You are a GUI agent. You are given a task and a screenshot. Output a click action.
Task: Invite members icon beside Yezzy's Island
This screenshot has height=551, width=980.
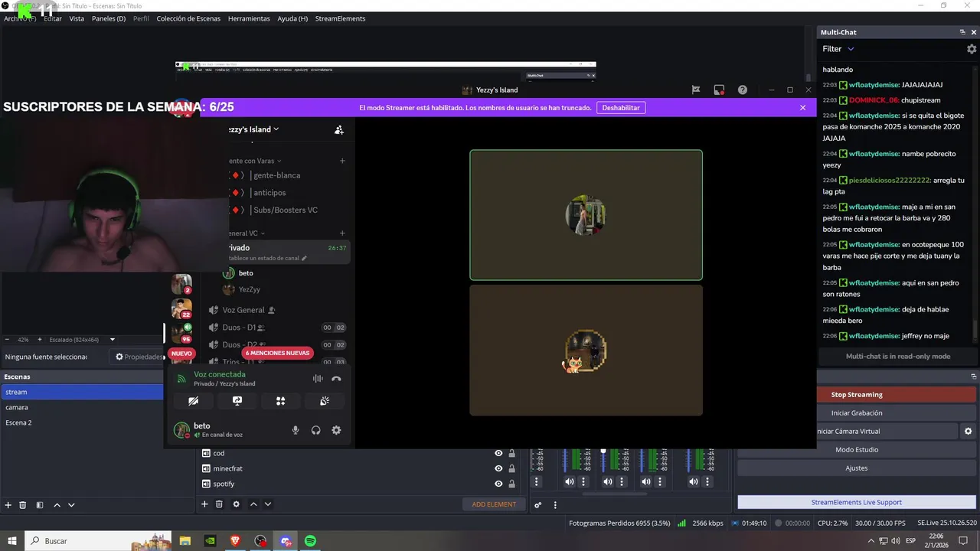339,130
